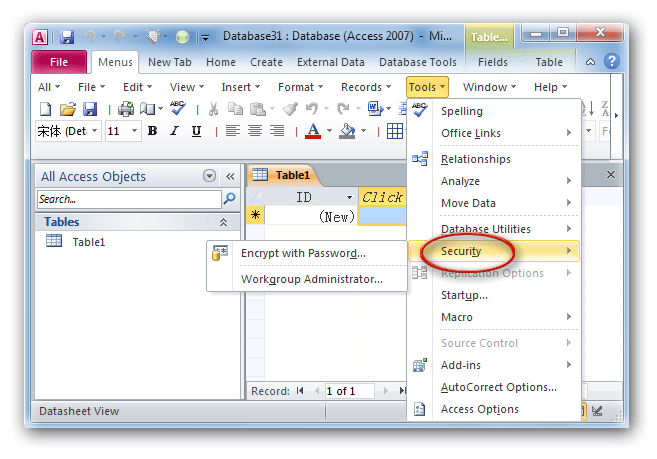Viewport: 657px width, 459px height.
Task: Open the font color dropdown arrow
Action: click(329, 131)
